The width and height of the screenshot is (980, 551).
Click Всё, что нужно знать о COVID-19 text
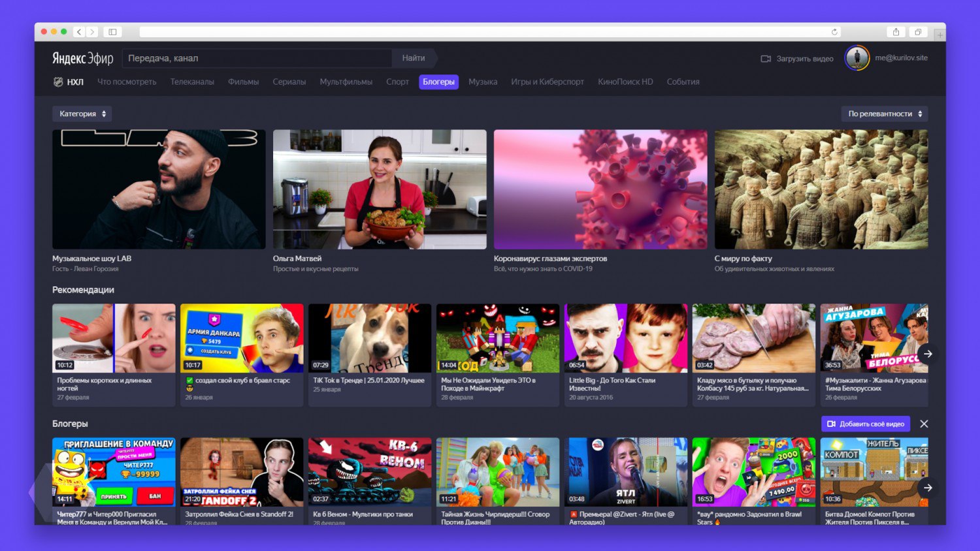543,269
